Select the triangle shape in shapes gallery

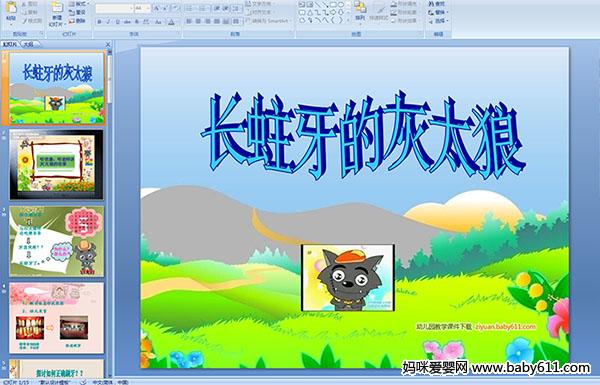[310, 13]
